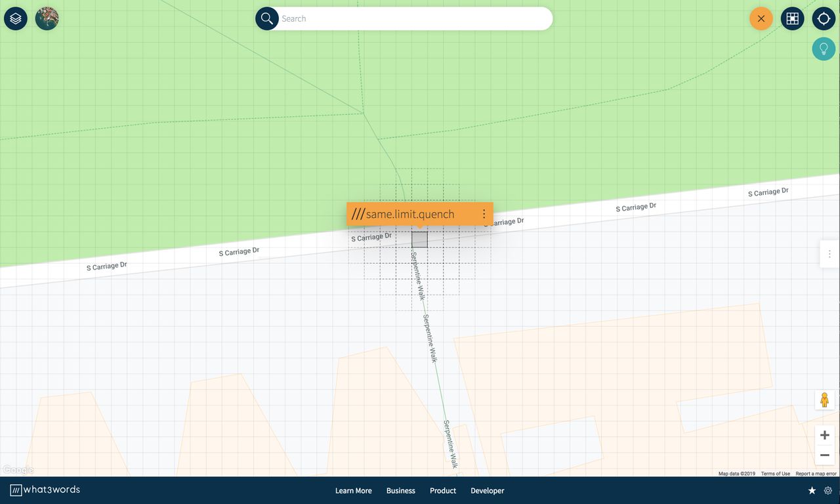The image size is (840, 504).
Task: Click the highlighted grid square on map
Action: 419,240
